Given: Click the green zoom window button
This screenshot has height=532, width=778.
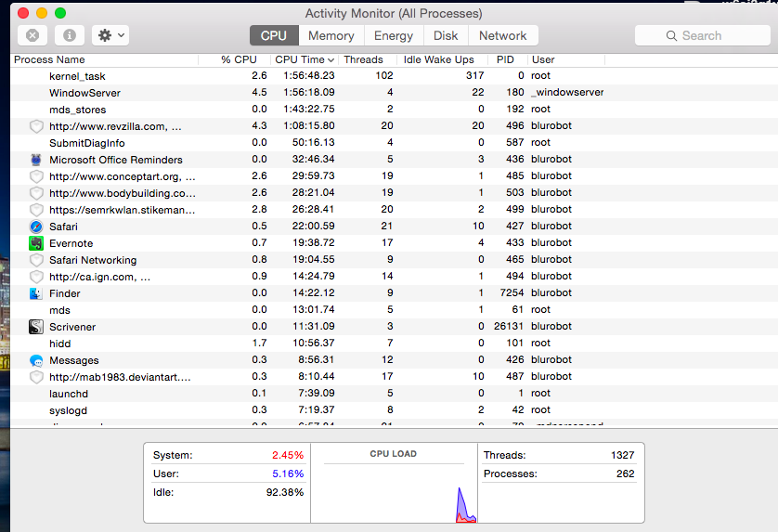Looking at the screenshot, I should (x=60, y=13).
